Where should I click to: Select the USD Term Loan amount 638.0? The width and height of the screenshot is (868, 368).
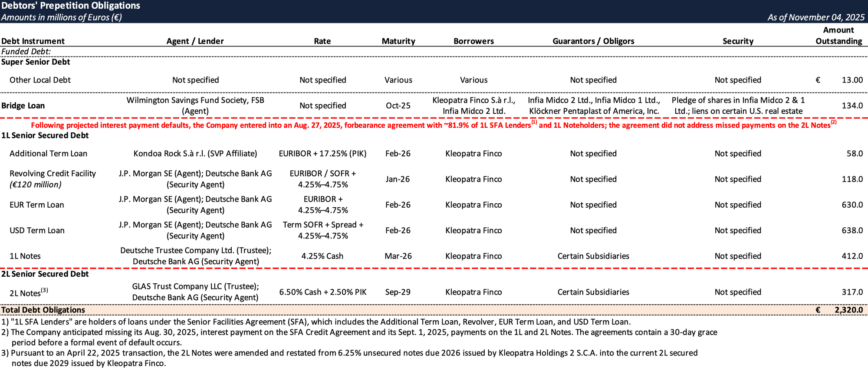pos(852,230)
